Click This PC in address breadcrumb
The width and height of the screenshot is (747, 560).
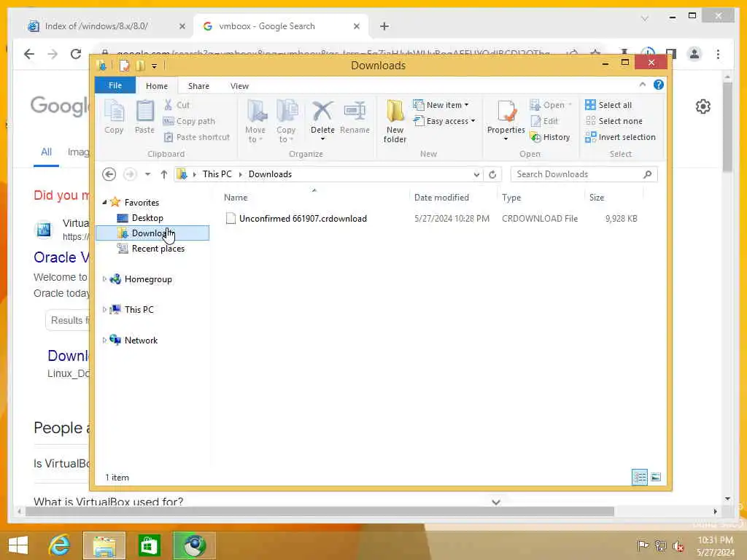coord(217,174)
